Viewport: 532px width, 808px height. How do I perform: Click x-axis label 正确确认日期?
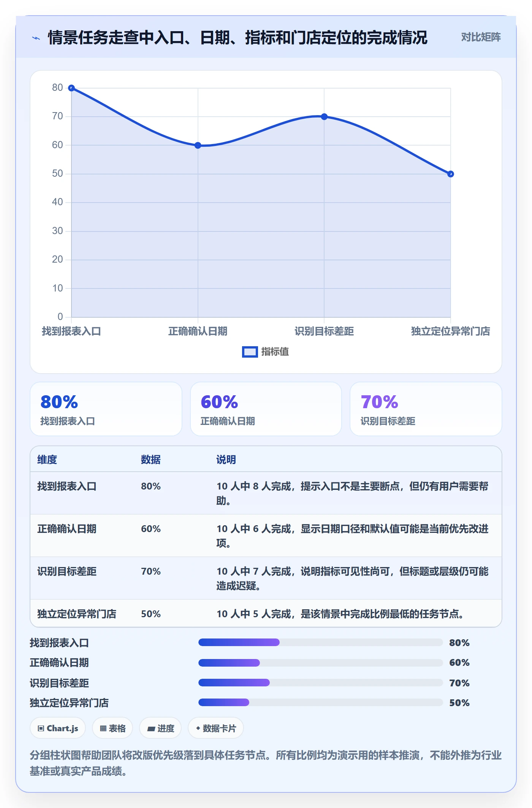[198, 331]
